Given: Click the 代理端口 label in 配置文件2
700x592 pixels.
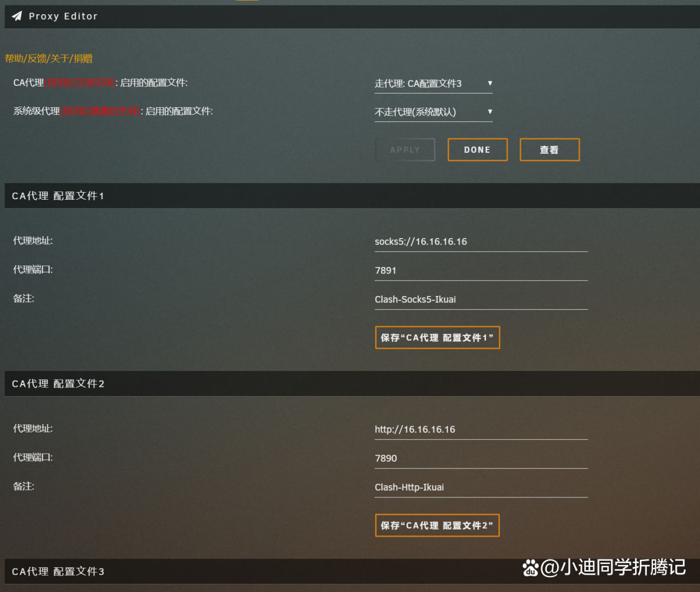Looking at the screenshot, I should [x=33, y=457].
